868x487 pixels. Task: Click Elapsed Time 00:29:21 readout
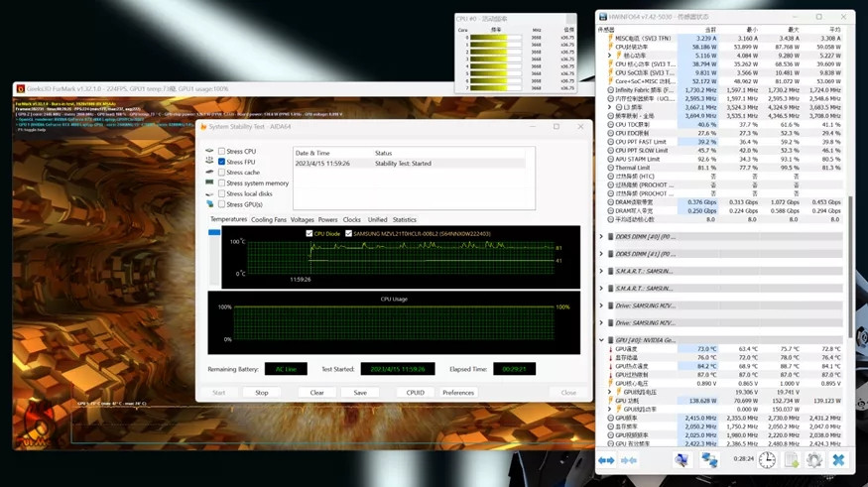point(514,369)
